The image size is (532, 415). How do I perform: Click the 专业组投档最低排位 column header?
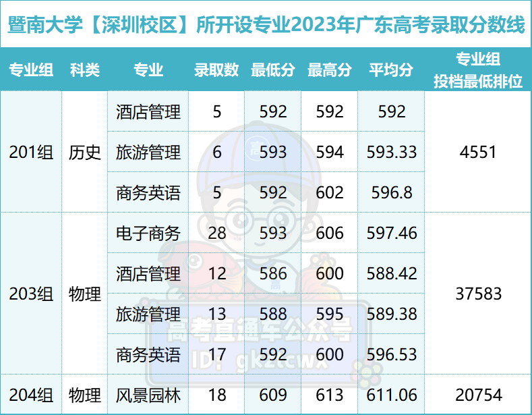pos(478,70)
